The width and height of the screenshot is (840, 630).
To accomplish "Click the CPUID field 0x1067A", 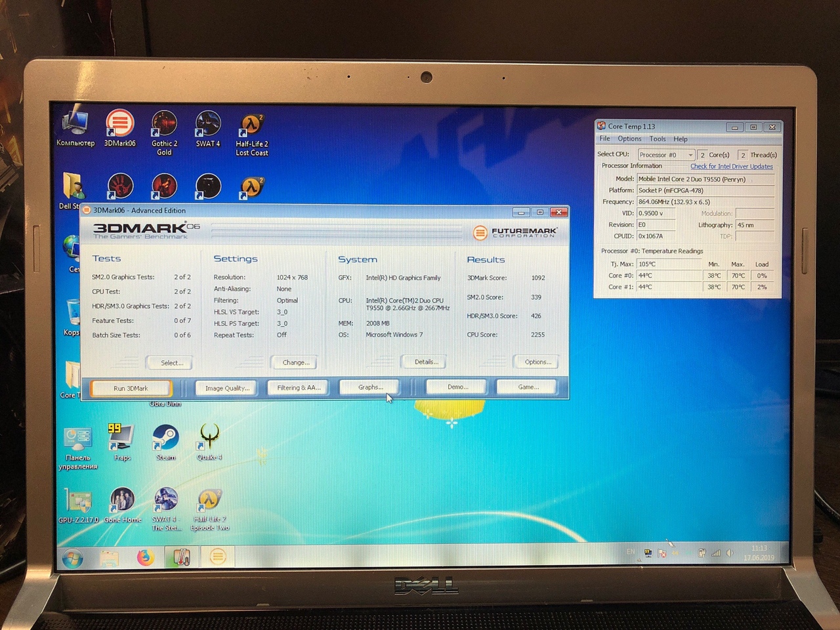I will coord(656,236).
